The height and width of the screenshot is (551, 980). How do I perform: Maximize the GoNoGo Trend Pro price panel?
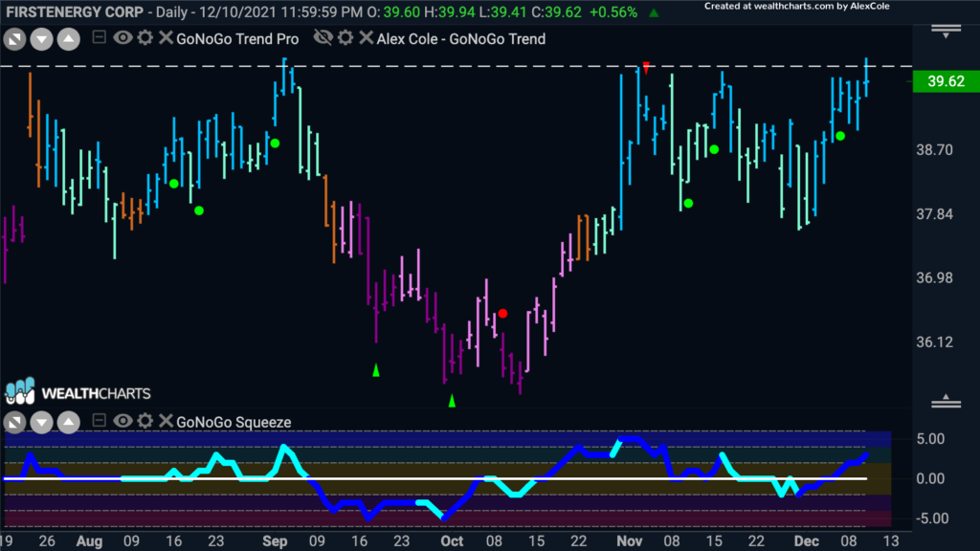[14, 39]
